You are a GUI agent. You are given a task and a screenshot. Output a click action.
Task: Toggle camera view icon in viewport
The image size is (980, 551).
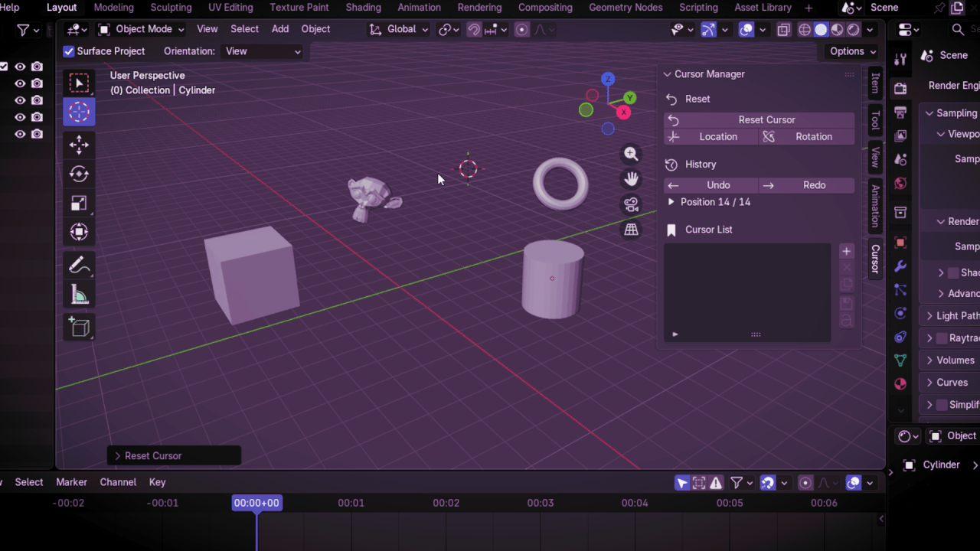pyautogui.click(x=631, y=204)
